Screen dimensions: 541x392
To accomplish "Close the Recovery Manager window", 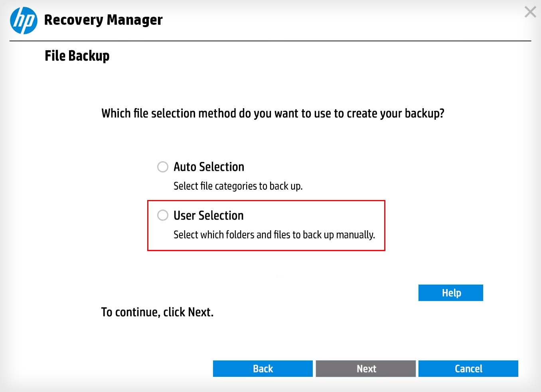I will [530, 12].
